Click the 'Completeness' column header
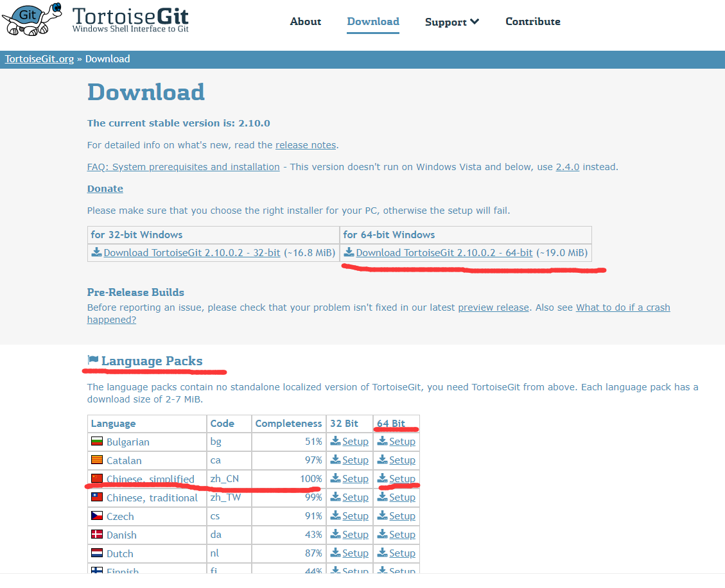 pos(288,424)
